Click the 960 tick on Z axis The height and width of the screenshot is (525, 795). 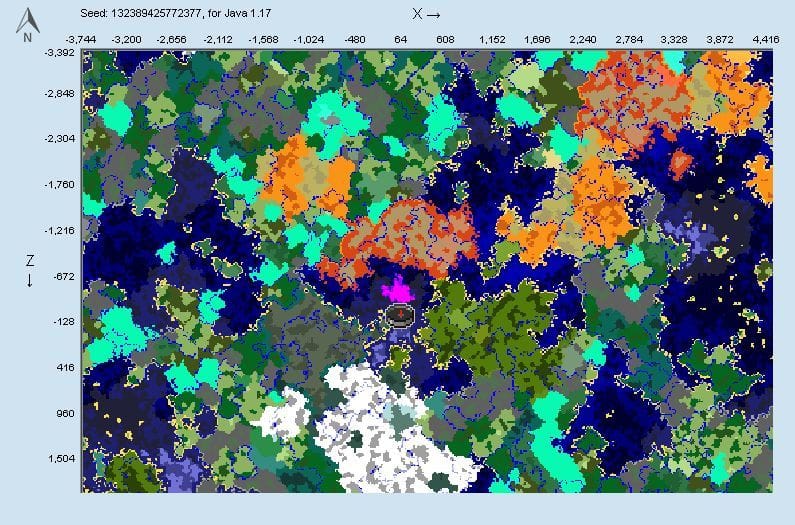[x=62, y=413]
